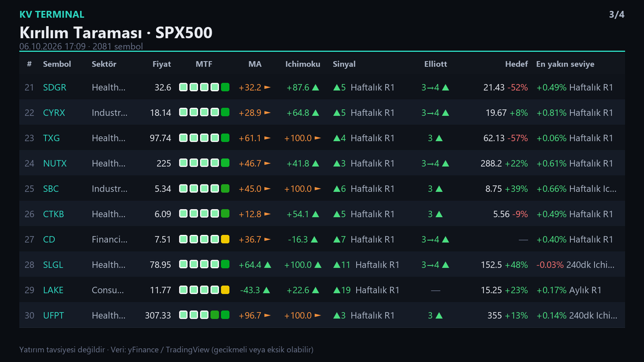This screenshot has width=644, height=362.
Task: Click the yellow MTF square in LAKE row
Action: (225, 290)
